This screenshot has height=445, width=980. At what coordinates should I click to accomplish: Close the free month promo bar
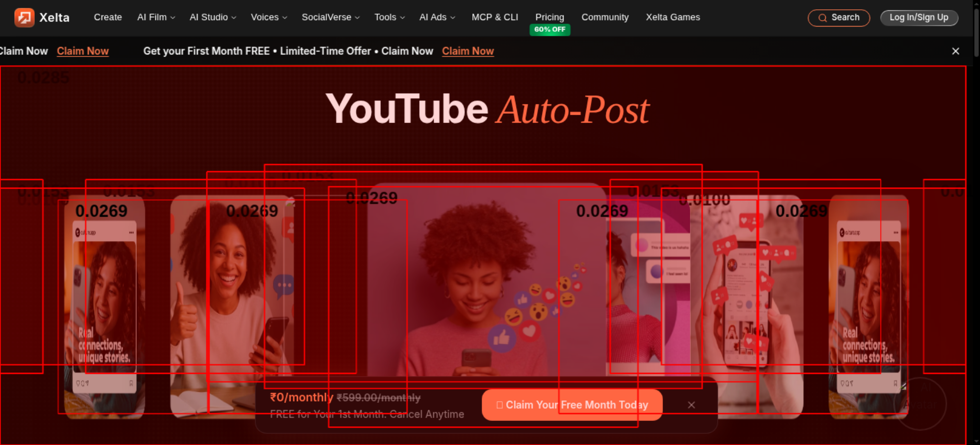(691, 405)
